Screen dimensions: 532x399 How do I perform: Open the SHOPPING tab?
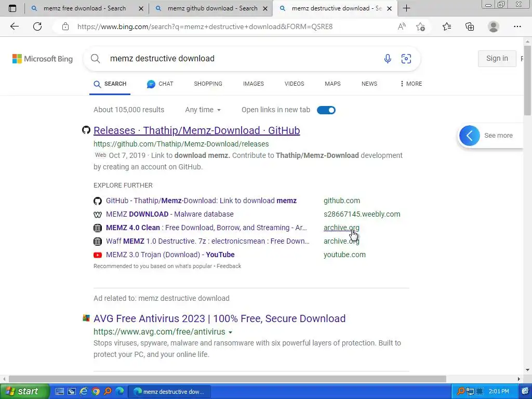208,84
